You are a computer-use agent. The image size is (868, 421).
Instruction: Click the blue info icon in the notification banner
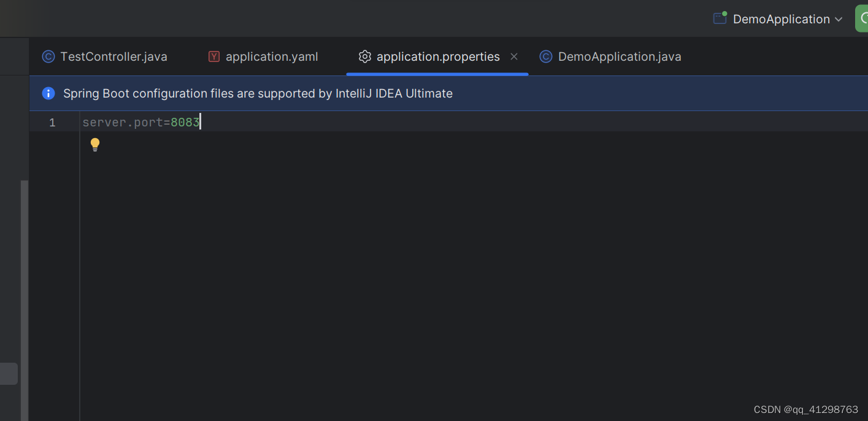48,93
